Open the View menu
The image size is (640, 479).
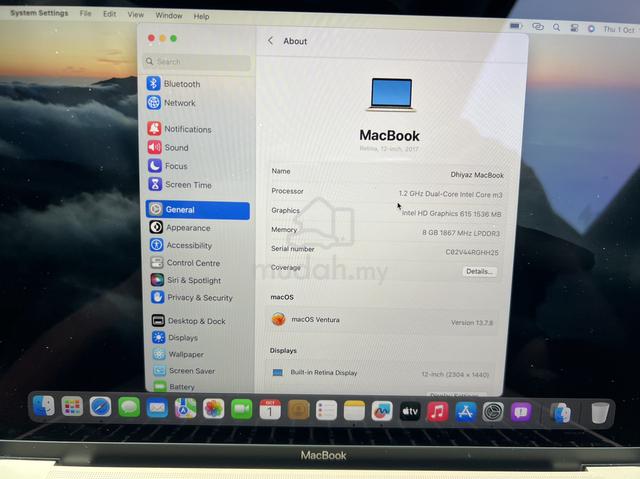[136, 15]
